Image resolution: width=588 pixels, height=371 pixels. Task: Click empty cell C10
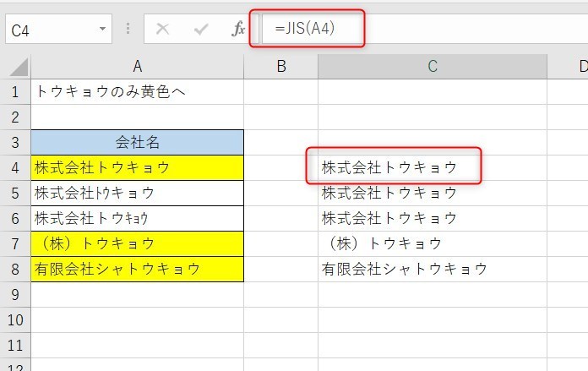click(433, 320)
